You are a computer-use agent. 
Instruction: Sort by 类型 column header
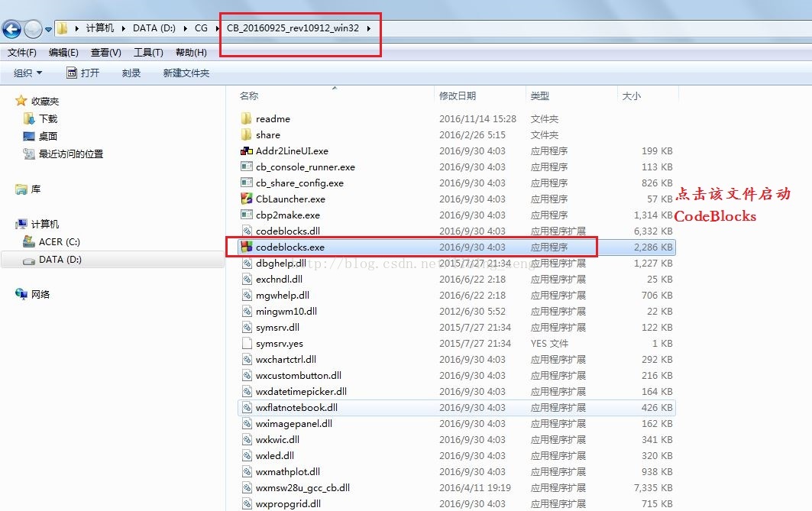[x=539, y=95]
